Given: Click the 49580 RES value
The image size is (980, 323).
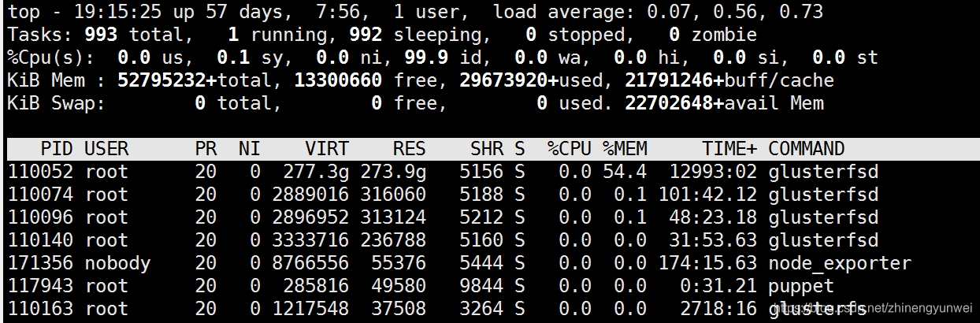Looking at the screenshot, I should pyautogui.click(x=399, y=286).
